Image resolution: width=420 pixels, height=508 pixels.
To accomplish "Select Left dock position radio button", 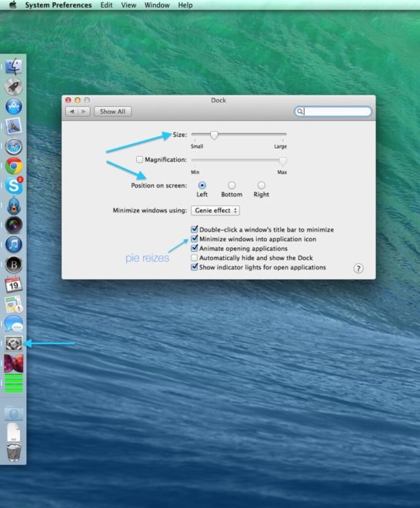I will pyautogui.click(x=202, y=185).
